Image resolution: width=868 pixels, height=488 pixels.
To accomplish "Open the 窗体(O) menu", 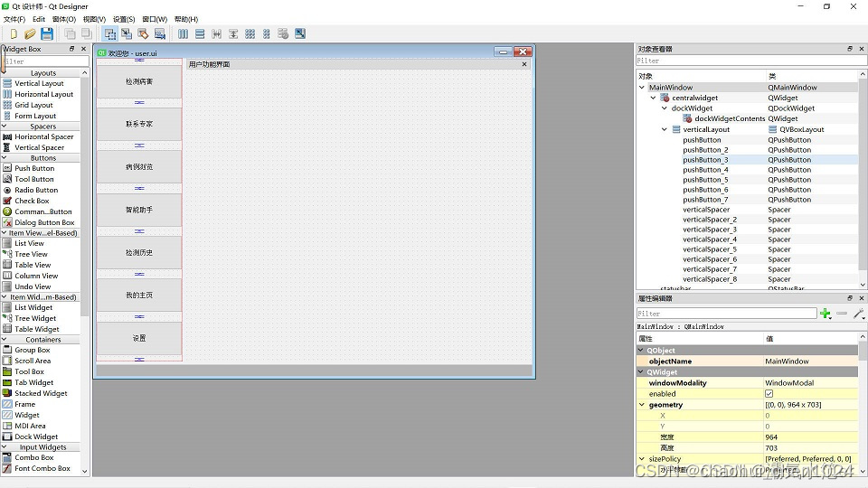I will click(64, 19).
